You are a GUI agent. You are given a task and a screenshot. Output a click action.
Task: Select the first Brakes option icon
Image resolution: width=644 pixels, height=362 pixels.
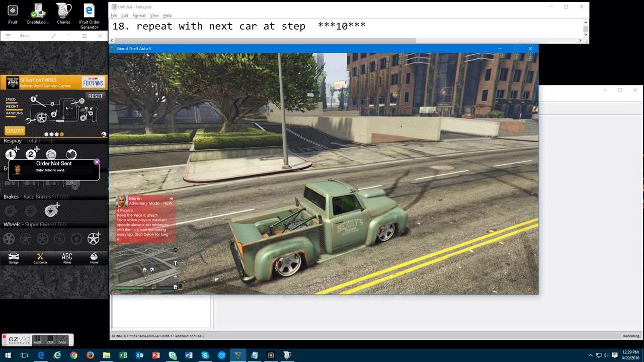coord(11,211)
